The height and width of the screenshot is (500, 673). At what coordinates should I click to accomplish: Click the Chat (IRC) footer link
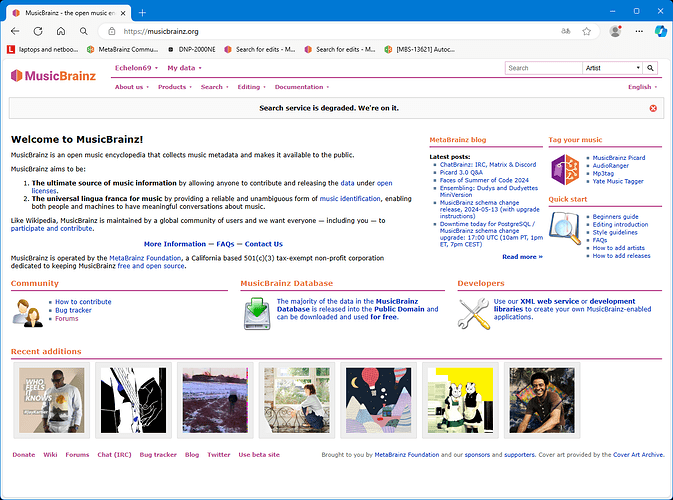[114, 455]
